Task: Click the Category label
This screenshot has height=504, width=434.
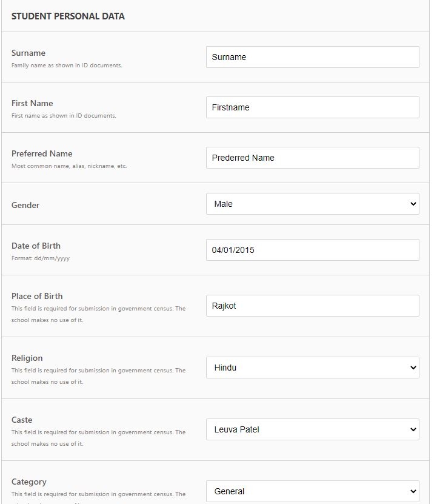Action: click(x=29, y=482)
